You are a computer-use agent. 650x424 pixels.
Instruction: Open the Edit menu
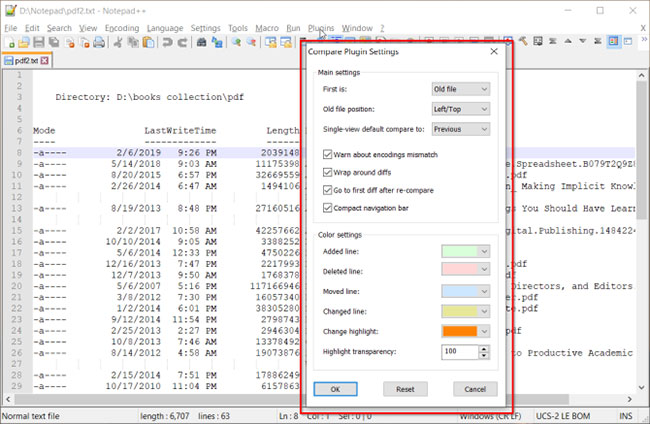[32, 28]
